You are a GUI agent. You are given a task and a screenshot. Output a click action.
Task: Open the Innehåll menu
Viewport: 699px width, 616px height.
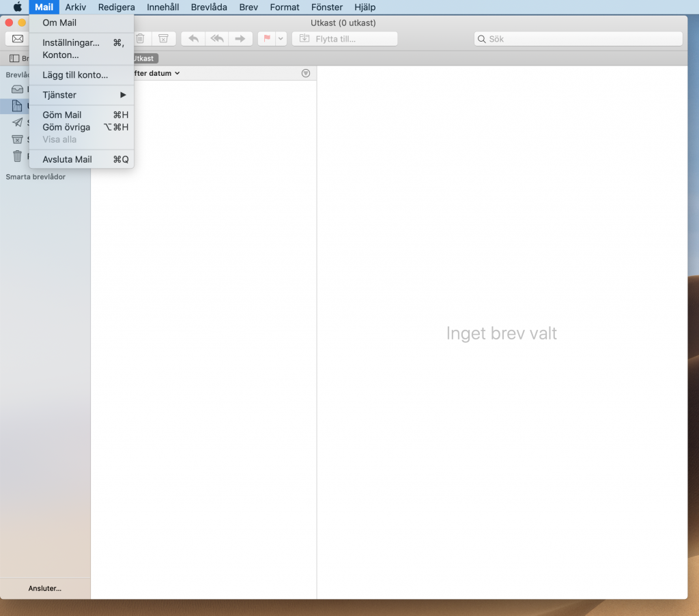click(162, 7)
